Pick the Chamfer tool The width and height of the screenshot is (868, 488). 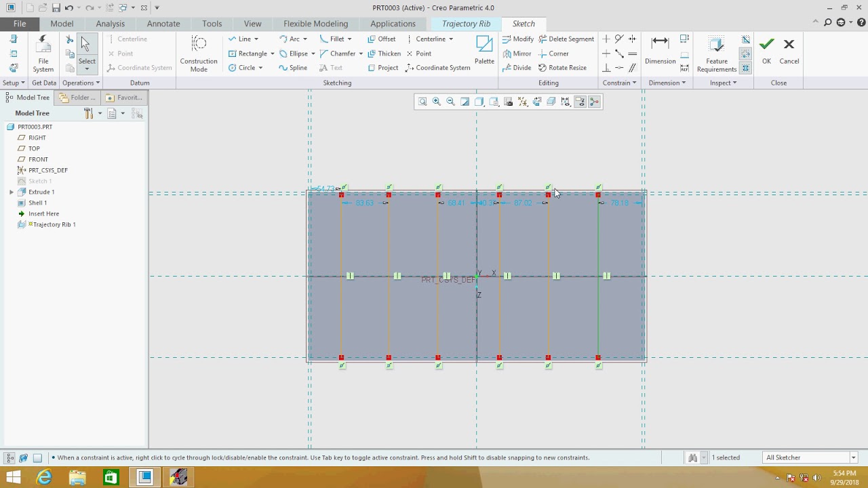pos(337,54)
